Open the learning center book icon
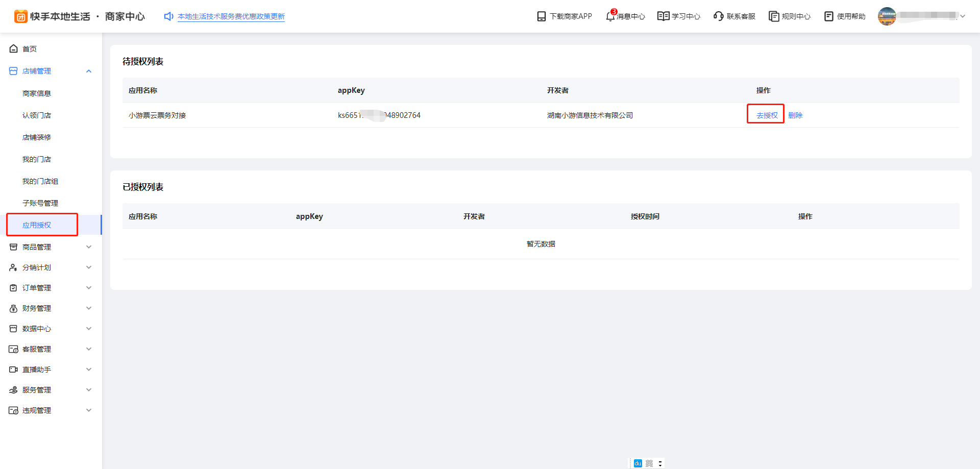The height and width of the screenshot is (469, 980). pyautogui.click(x=663, y=16)
